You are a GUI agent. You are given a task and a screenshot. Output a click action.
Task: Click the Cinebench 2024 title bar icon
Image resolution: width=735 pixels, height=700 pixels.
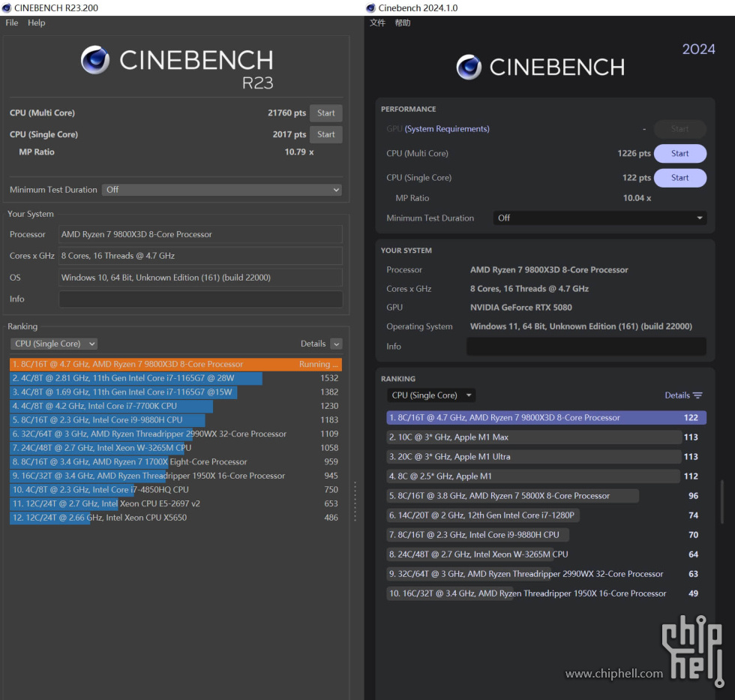(370, 8)
